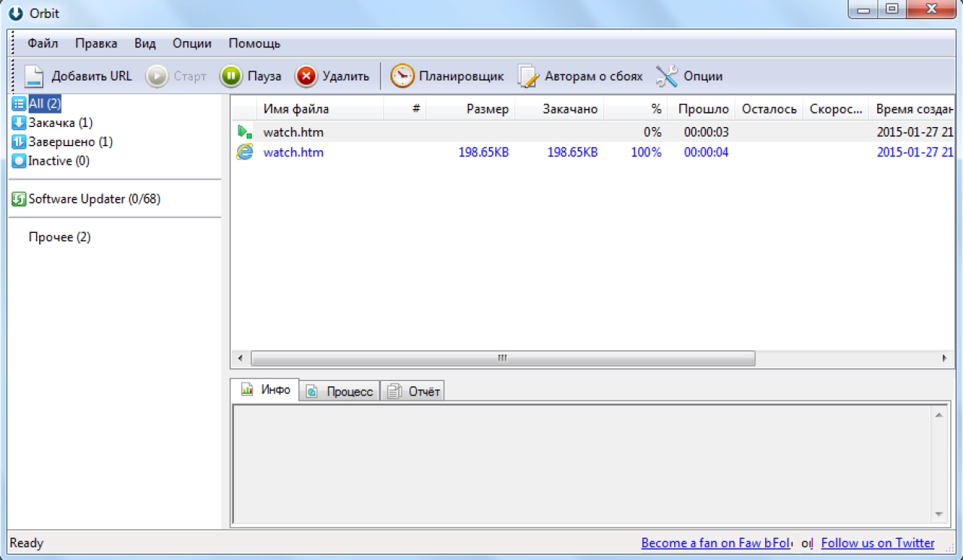Click the Software Updater green icon
This screenshot has width=963, height=560.
[19, 199]
